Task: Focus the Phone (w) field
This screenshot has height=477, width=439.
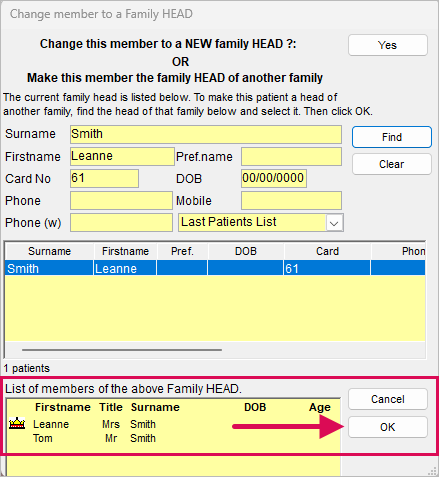Action: [x=121, y=223]
